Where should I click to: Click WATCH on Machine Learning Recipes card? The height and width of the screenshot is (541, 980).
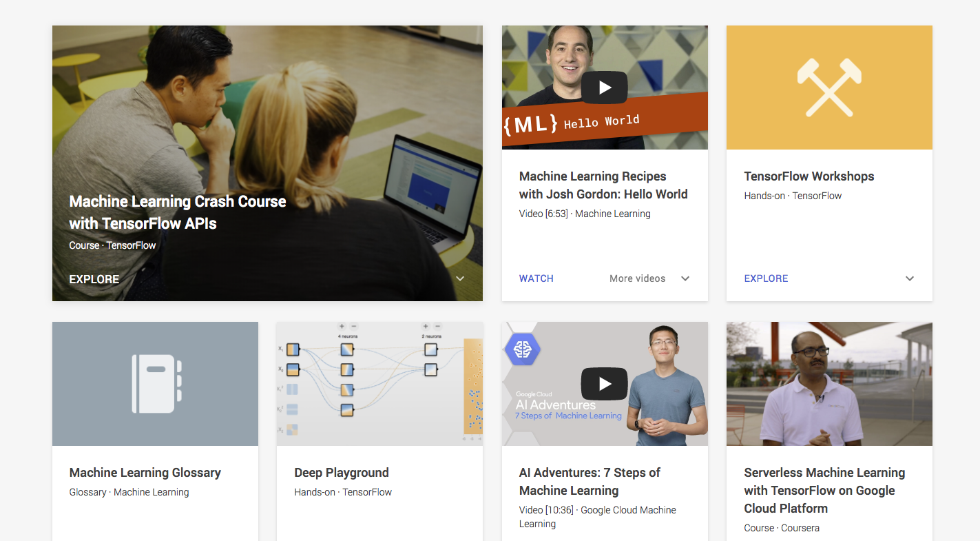(x=536, y=278)
